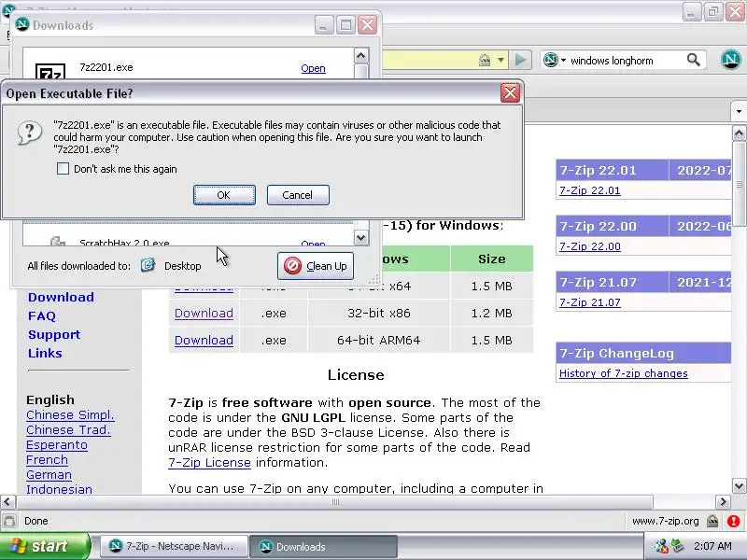Click the horizontal scrollbar right arrow
Screen dimensions: 747x560
723,501
